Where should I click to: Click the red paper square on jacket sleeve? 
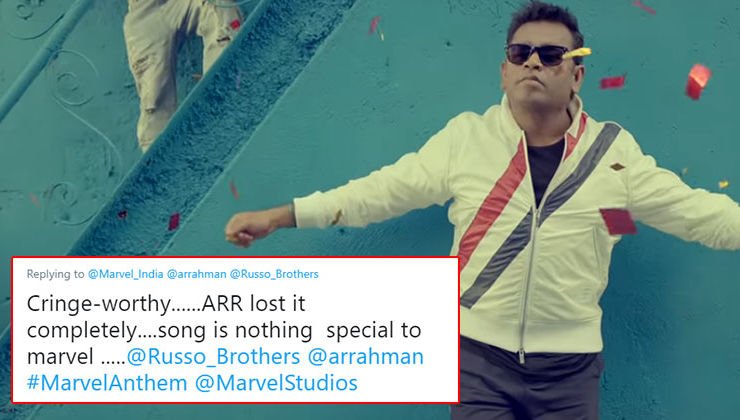pos(618,221)
